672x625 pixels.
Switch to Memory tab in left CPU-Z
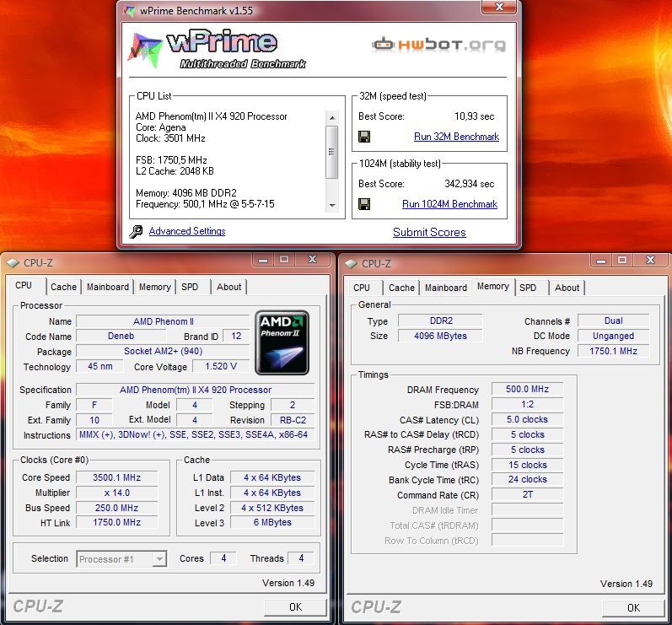click(x=154, y=287)
